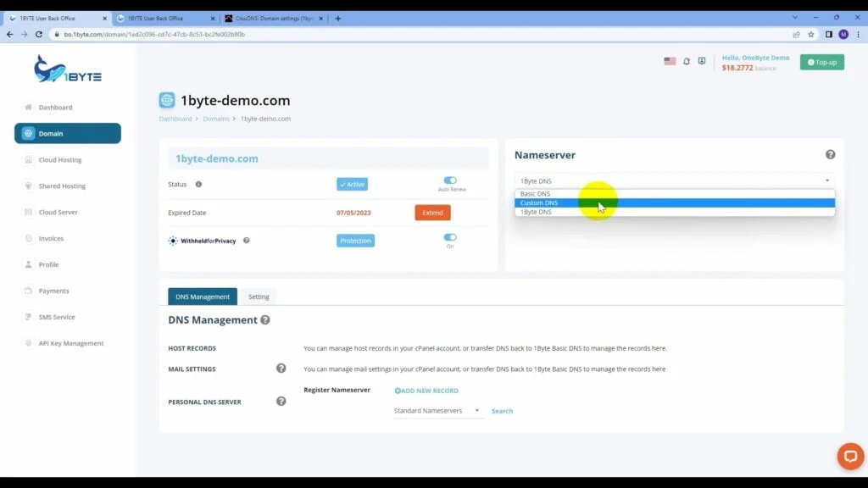Click Add New Record link
This screenshot has height=488, width=868.
(x=426, y=391)
